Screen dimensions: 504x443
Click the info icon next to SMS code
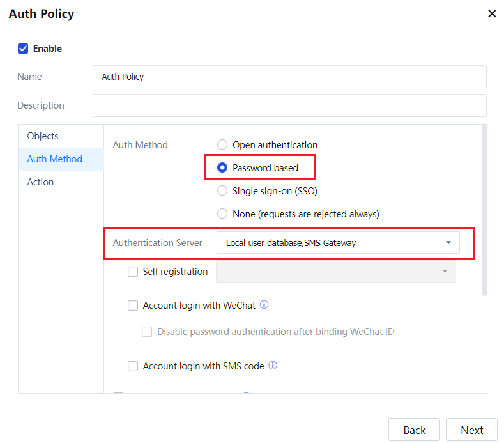(273, 366)
